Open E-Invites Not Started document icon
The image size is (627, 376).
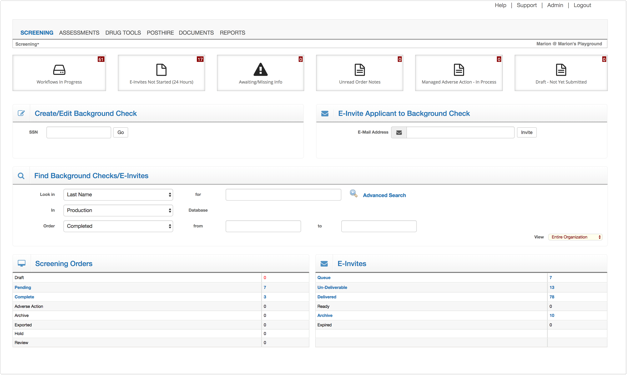point(161,70)
